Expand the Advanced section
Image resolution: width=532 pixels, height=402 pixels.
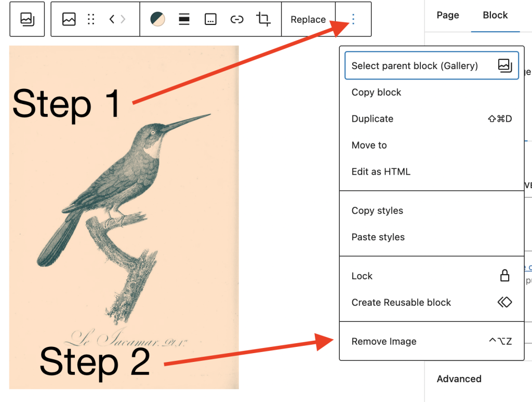[x=459, y=379]
